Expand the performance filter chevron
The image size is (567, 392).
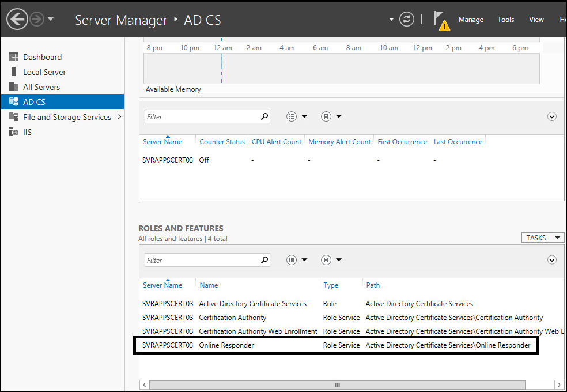click(552, 116)
